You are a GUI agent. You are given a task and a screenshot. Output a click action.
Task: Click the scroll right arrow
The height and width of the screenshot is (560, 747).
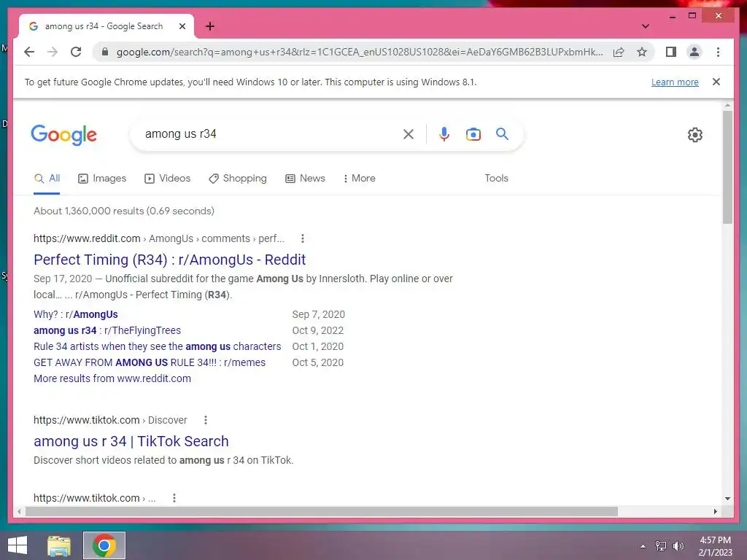(715, 511)
